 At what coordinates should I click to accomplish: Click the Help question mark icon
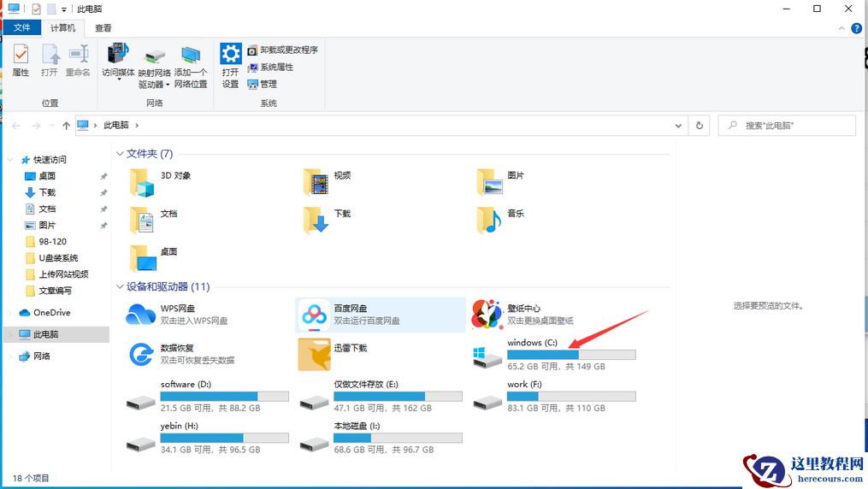click(856, 28)
